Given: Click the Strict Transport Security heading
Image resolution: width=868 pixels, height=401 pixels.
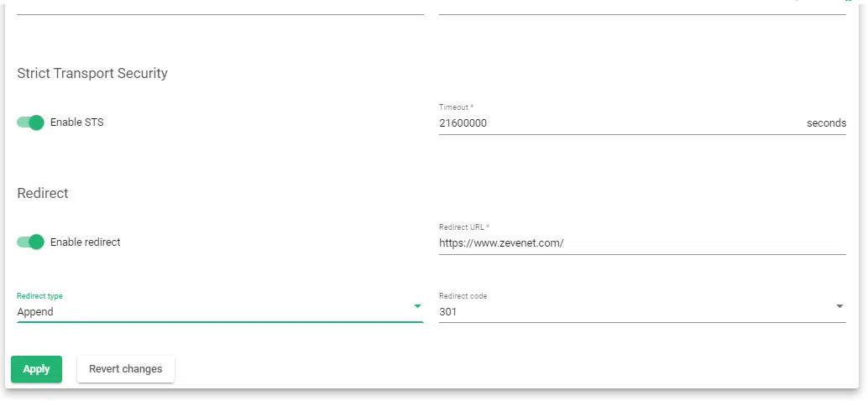Looking at the screenshot, I should point(92,74).
